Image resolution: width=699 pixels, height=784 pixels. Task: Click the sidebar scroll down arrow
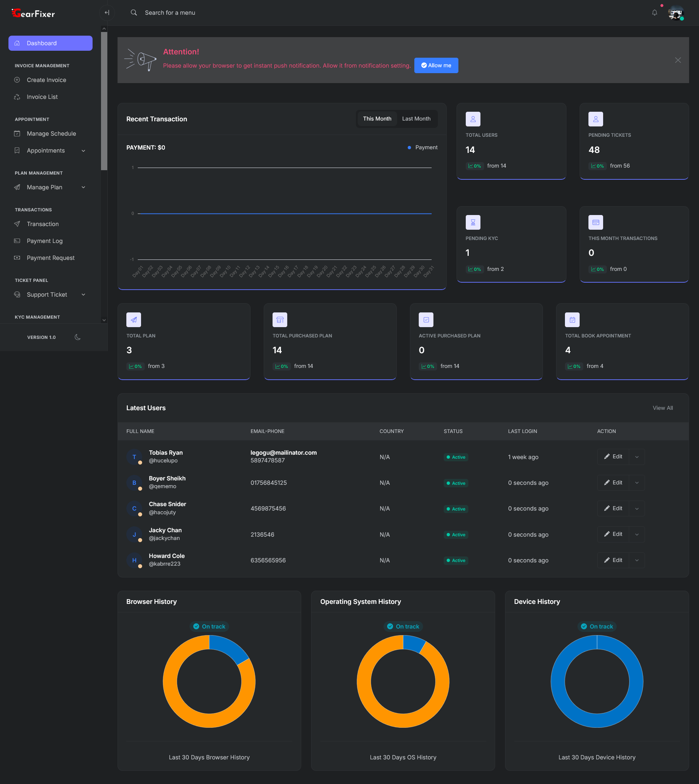tap(104, 320)
